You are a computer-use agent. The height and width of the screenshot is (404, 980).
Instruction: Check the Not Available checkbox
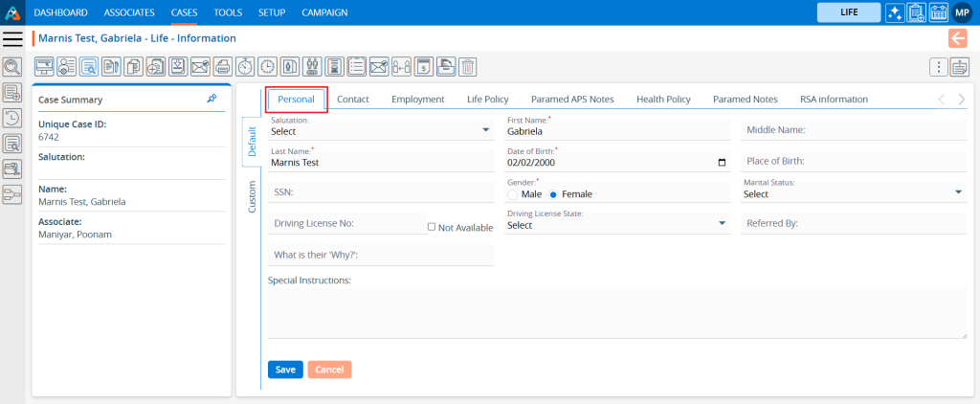coord(432,228)
